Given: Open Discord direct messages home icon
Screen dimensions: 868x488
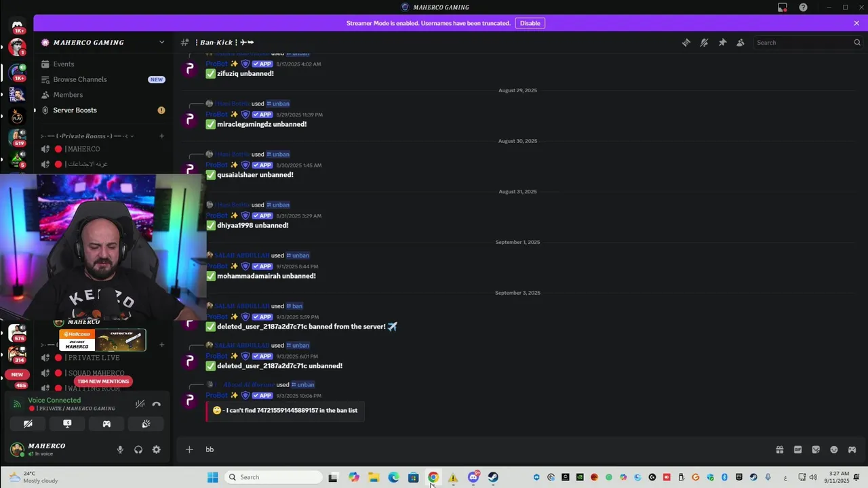Looking at the screenshot, I should (18, 26).
